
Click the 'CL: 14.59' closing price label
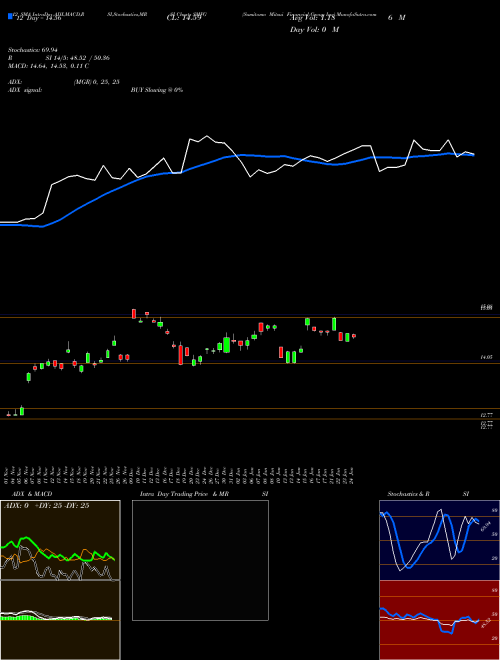[184, 18]
